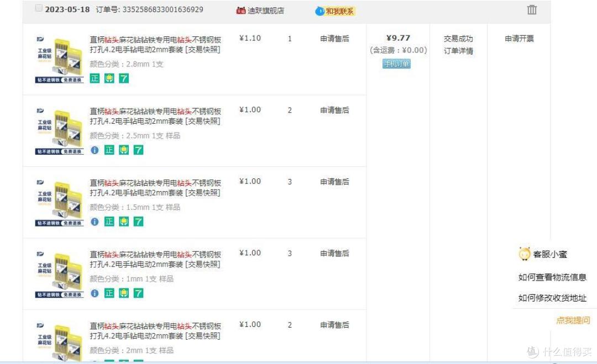Image resolution: width=597 pixels, height=364 pixels.
Task: Click 申请售后 for the 2.5mm drill bit
Action: tap(334, 110)
